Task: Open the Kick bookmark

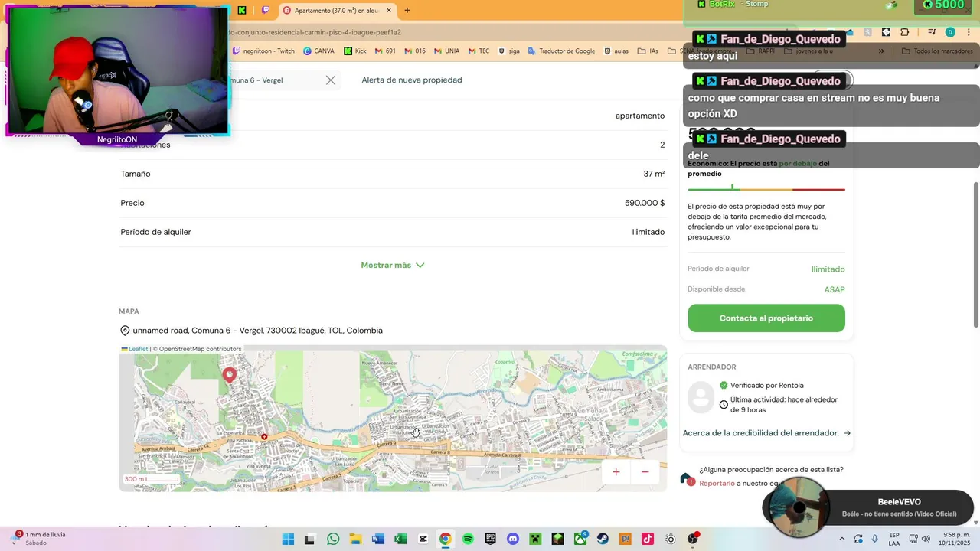Action: point(355,51)
